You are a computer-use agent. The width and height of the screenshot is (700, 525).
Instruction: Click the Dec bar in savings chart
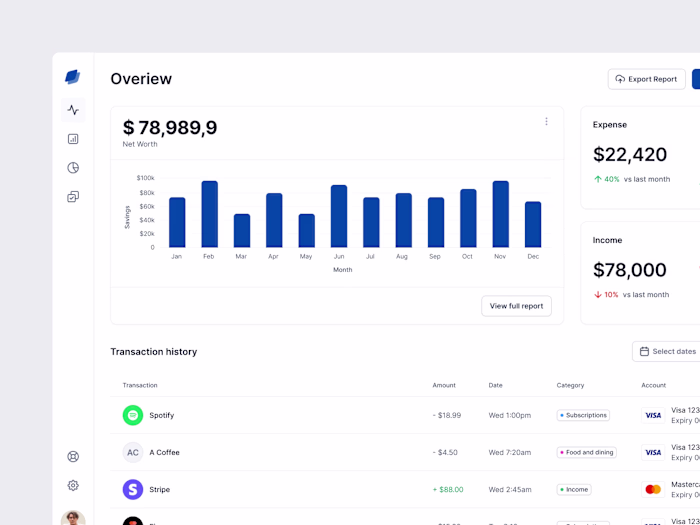[533, 224]
